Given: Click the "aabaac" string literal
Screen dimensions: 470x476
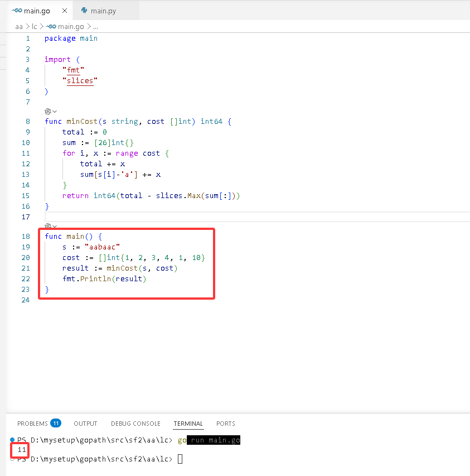Looking at the screenshot, I should [102, 247].
